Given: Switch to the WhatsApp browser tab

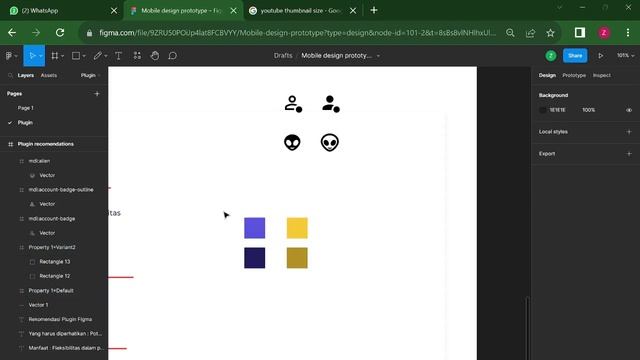Looking at the screenshot, I should [x=61, y=11].
